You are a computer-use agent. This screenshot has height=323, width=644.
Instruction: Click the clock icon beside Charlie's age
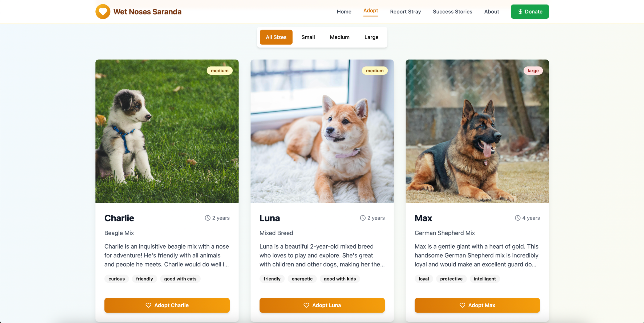click(208, 218)
